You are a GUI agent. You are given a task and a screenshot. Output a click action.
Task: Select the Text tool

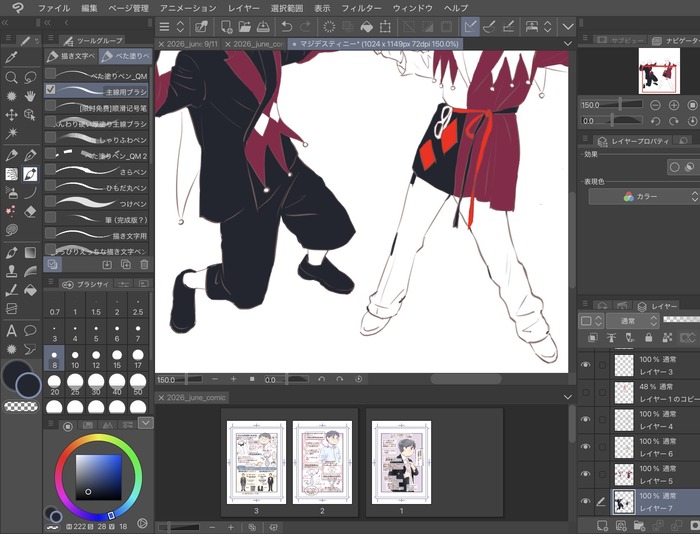11,331
